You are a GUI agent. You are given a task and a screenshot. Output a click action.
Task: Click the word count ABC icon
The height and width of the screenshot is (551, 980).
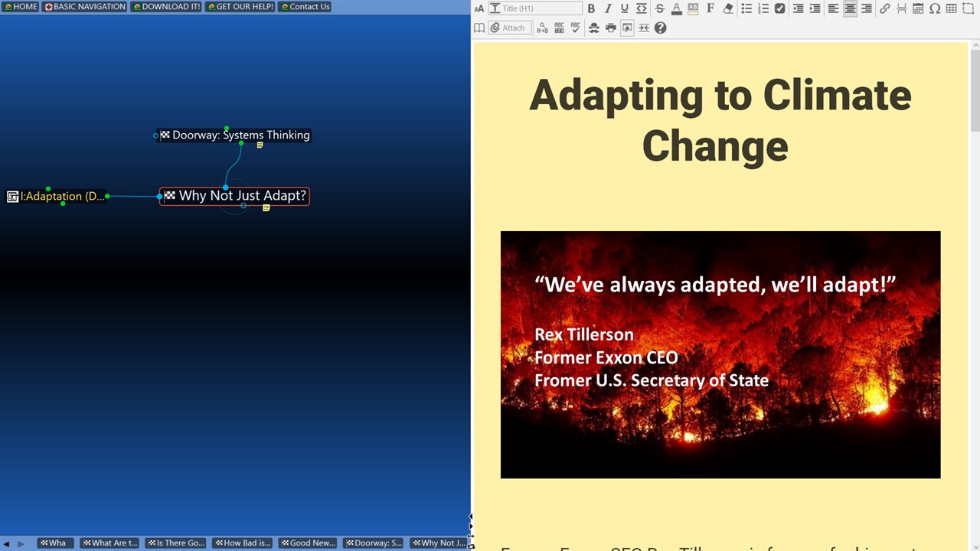pos(559,28)
